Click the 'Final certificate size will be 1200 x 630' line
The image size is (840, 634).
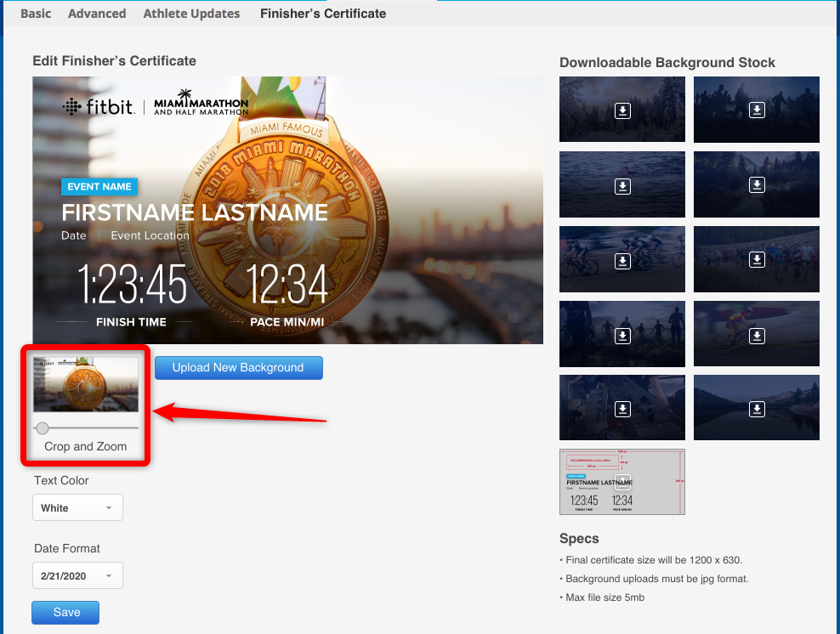(x=654, y=560)
